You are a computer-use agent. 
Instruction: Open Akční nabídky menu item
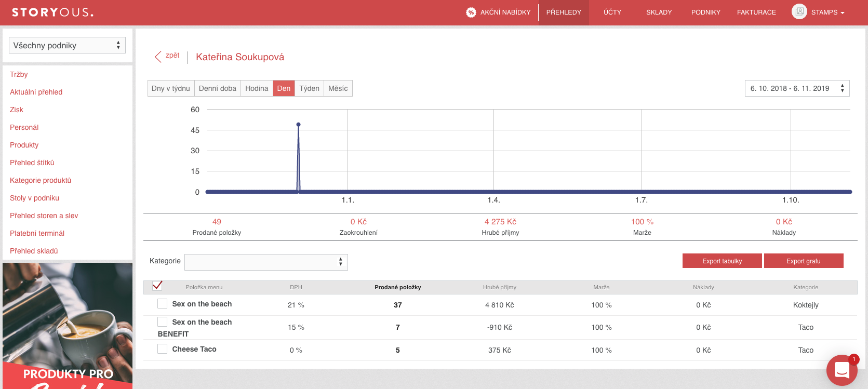505,12
